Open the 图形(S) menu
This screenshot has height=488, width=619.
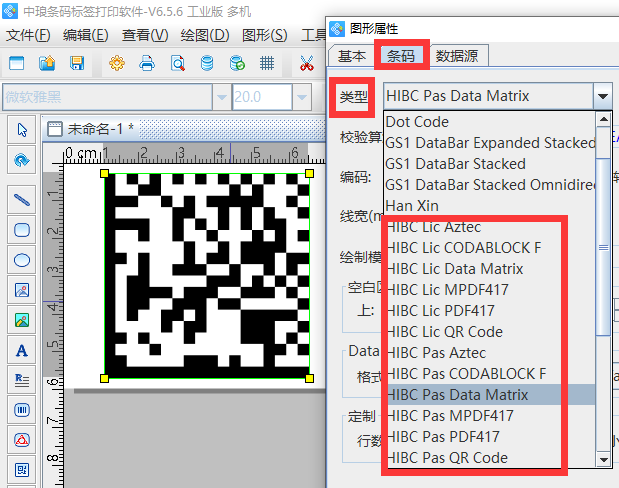pyautogui.click(x=264, y=36)
